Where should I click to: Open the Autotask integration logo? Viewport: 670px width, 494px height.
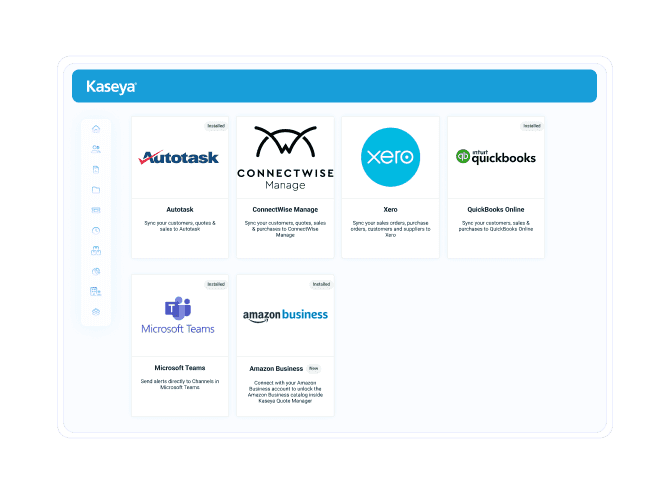(180, 158)
